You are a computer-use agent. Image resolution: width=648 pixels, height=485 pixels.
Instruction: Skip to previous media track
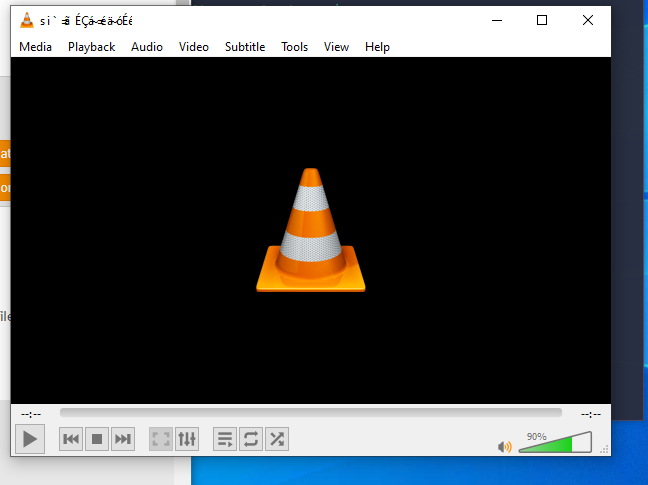click(71, 439)
